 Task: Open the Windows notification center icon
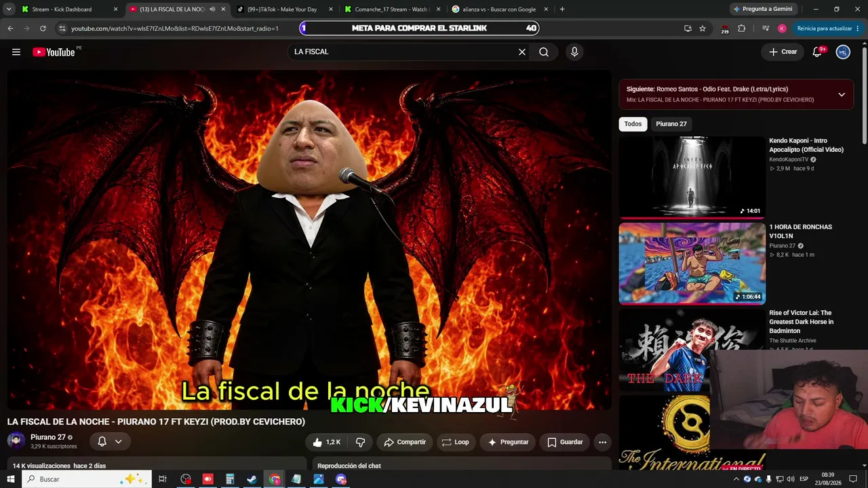pos(853,479)
